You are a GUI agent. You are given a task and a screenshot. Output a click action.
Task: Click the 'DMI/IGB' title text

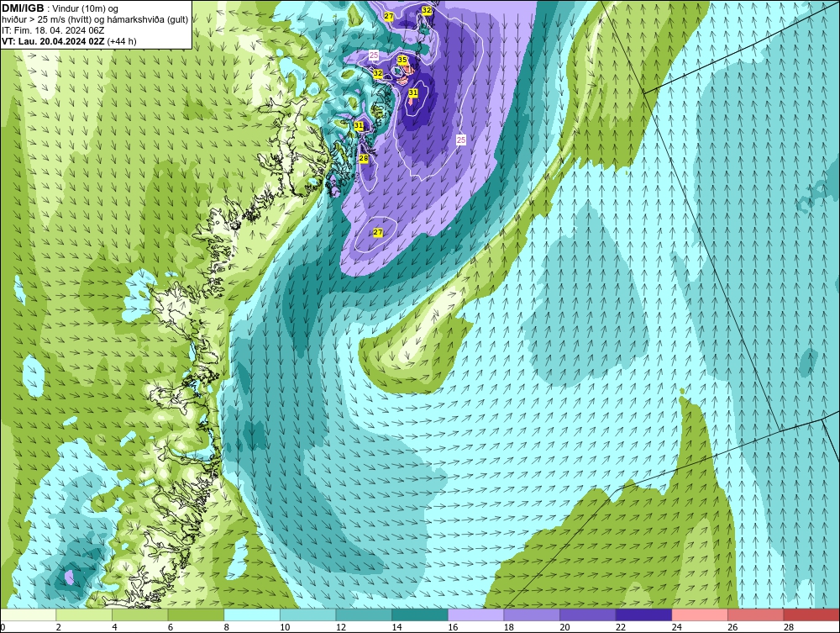click(x=23, y=8)
